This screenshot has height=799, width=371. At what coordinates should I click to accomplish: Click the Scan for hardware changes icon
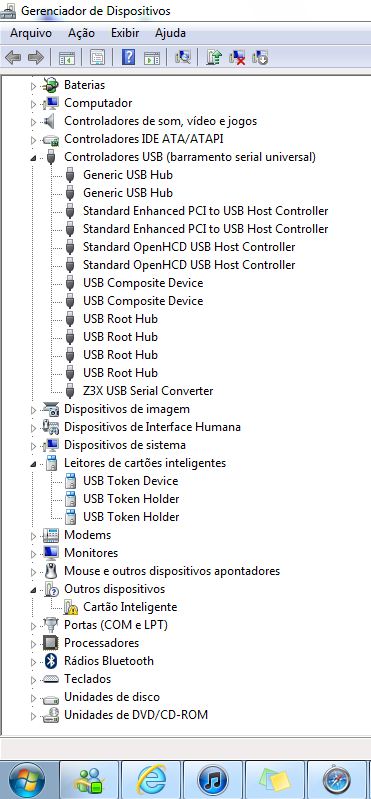coord(183,57)
